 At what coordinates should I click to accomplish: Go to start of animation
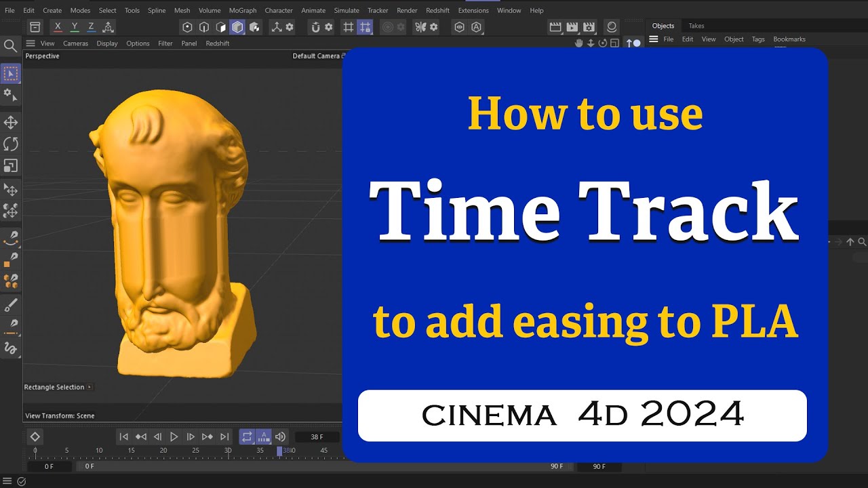click(123, 437)
